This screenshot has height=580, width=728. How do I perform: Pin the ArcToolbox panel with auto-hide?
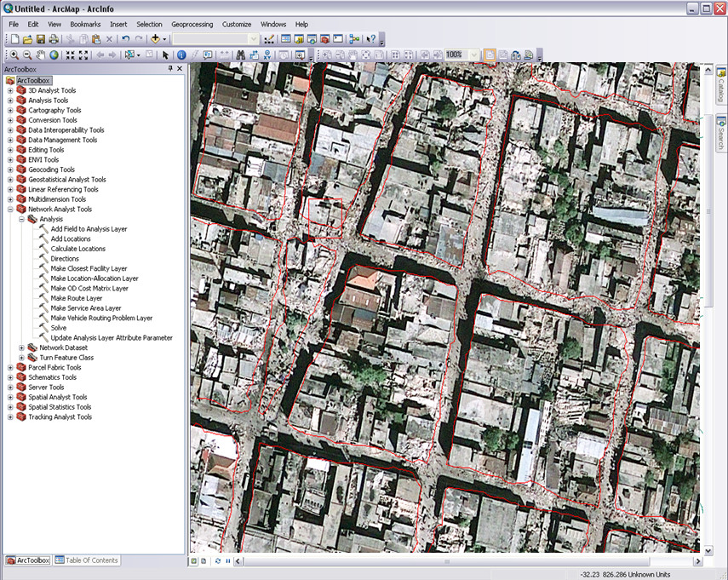[170, 69]
